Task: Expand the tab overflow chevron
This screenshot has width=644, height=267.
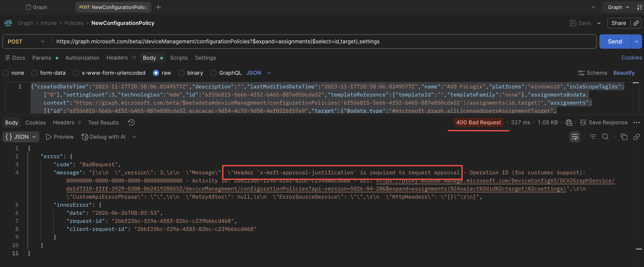Action: (x=594, y=7)
